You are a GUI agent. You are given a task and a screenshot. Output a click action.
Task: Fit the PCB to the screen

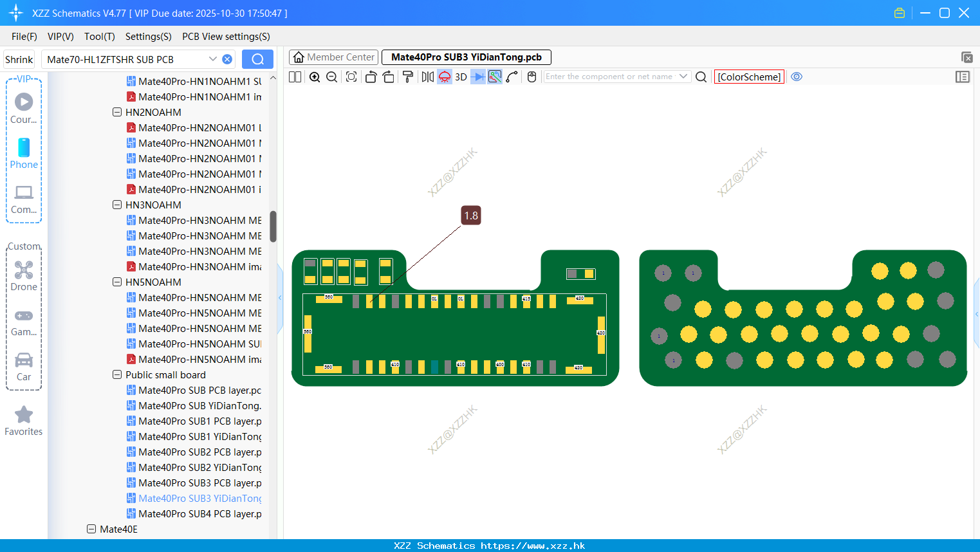[x=351, y=77]
